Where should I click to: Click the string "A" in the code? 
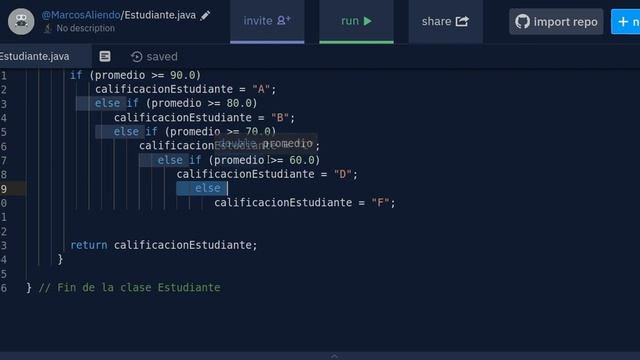click(261, 89)
